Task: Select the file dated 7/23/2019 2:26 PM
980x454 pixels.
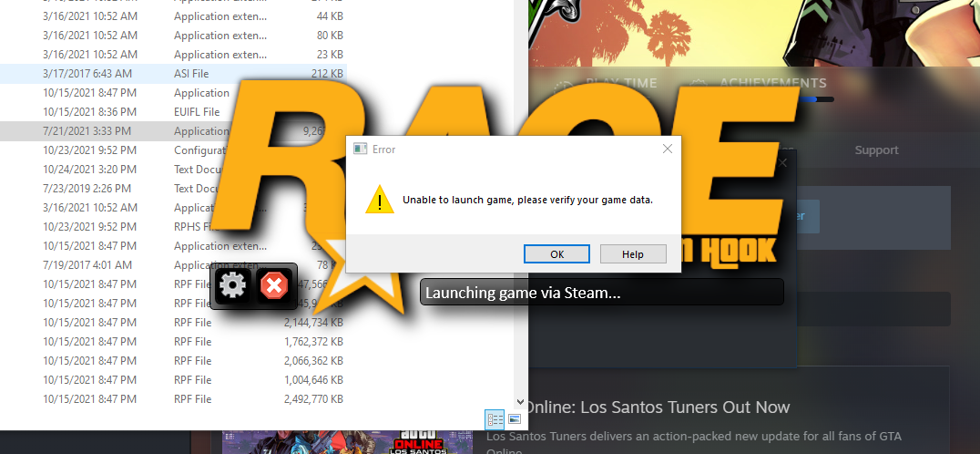Action: tap(173, 188)
